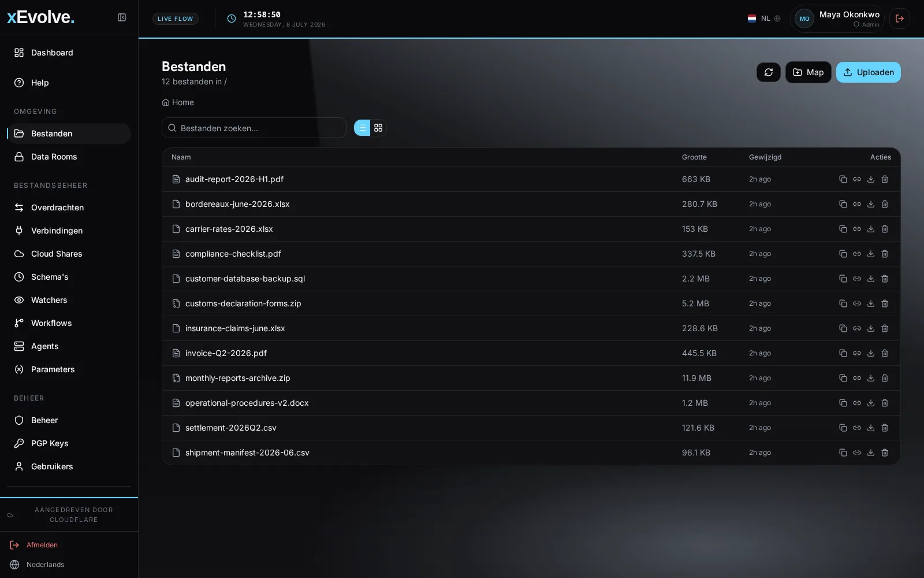The height and width of the screenshot is (578, 924).
Task: Download settlement-2026Q2.csv via its download icon
Action: (871, 428)
